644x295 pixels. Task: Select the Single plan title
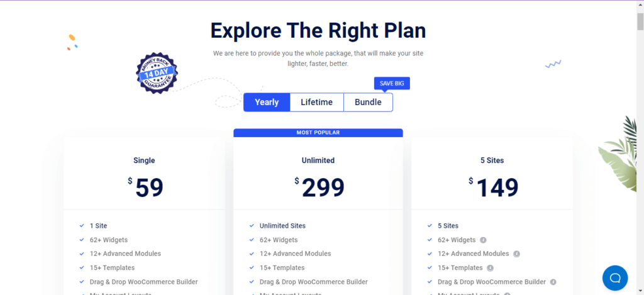point(144,160)
